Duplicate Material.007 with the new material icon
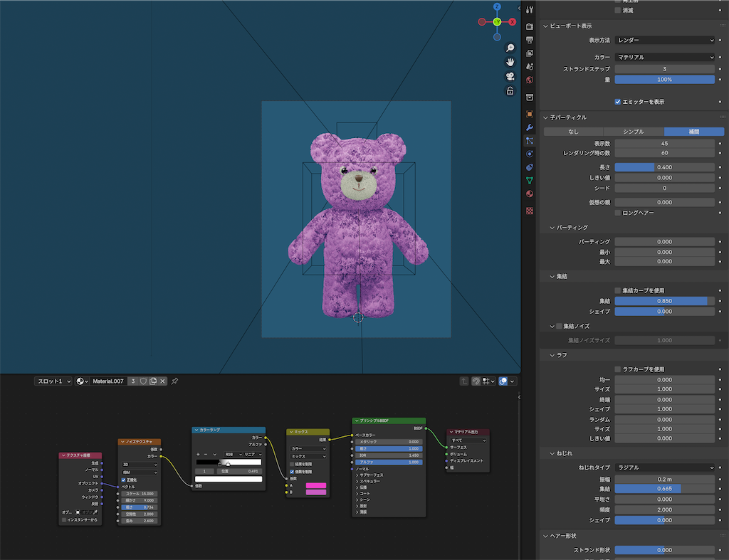This screenshot has width=729, height=560. point(153,381)
